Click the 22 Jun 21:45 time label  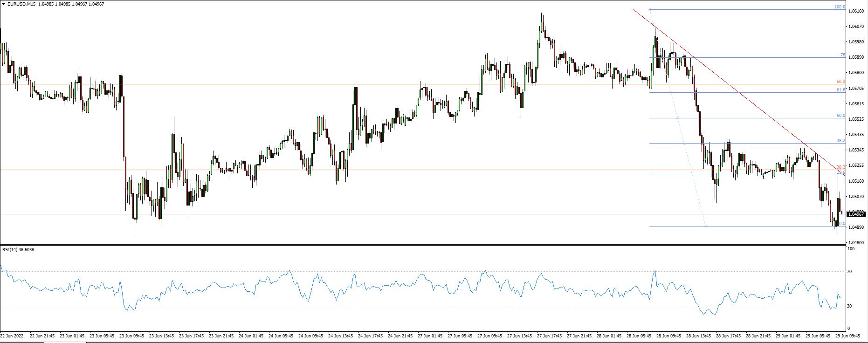[x=42, y=336]
